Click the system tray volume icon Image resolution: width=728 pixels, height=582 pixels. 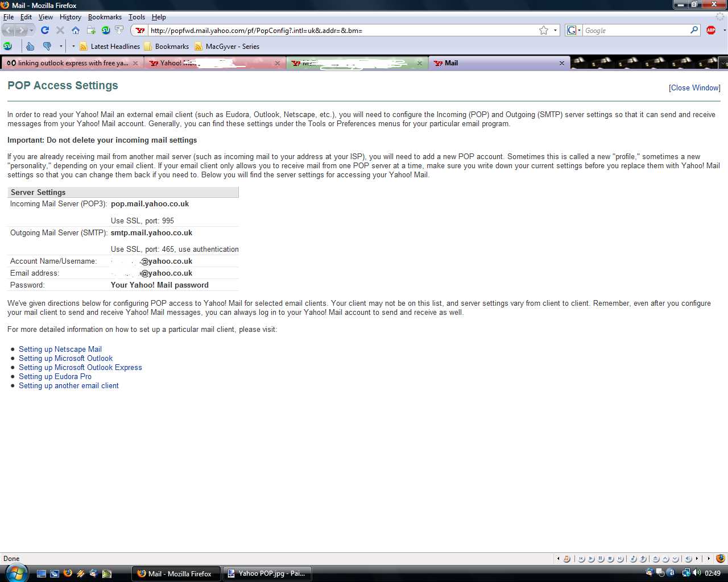pos(697,573)
